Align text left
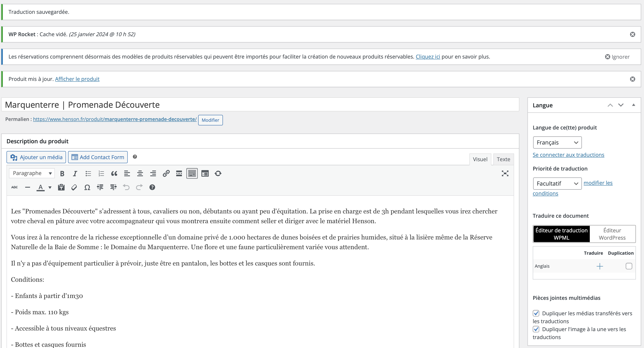Screen dimensions: 644x348 click(x=127, y=174)
